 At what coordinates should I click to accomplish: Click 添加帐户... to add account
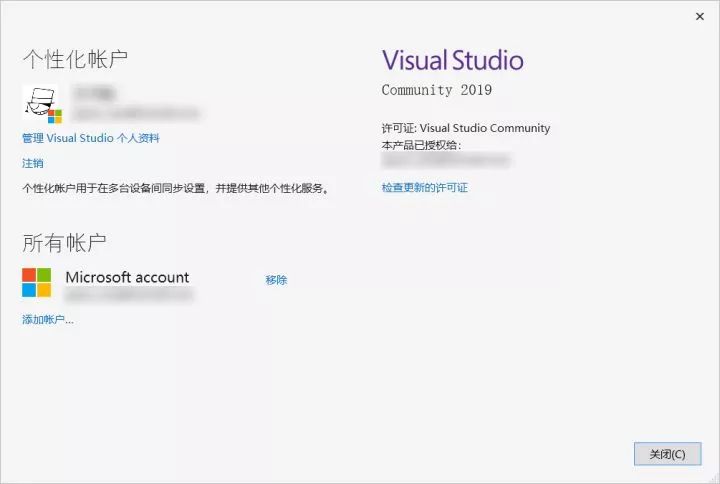tap(48, 320)
